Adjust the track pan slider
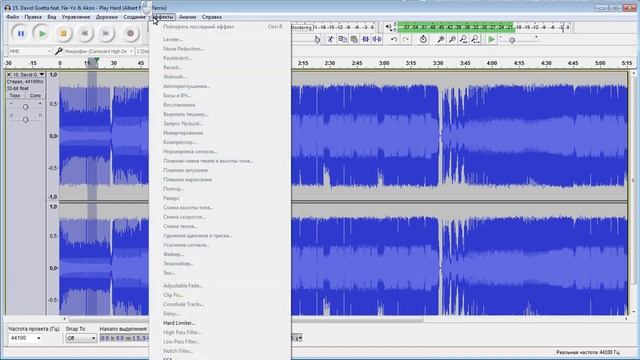This screenshot has width=640, height=360. (25, 119)
